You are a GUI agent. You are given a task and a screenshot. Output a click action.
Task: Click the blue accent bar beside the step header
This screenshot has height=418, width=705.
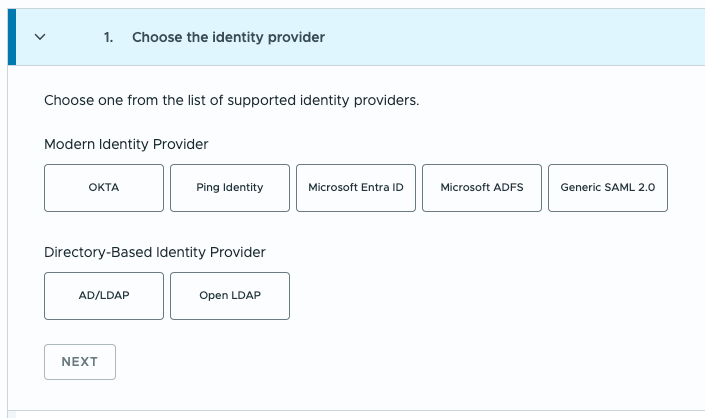point(12,37)
